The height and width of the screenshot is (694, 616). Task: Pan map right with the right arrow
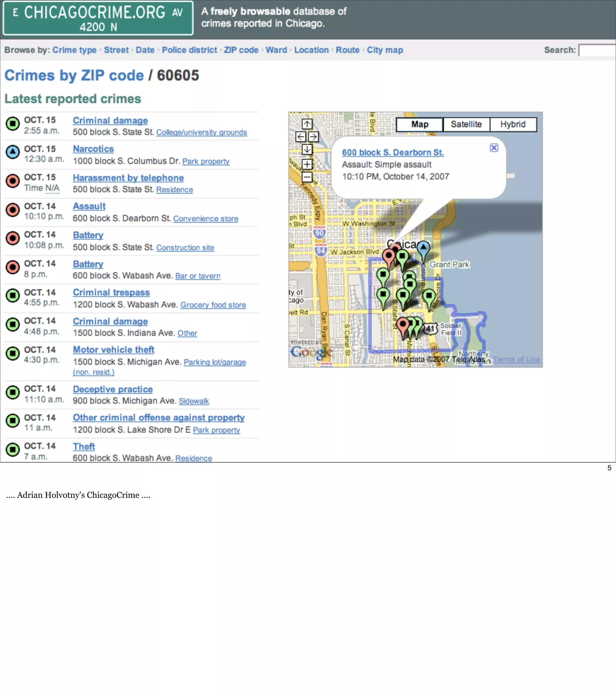(x=313, y=137)
